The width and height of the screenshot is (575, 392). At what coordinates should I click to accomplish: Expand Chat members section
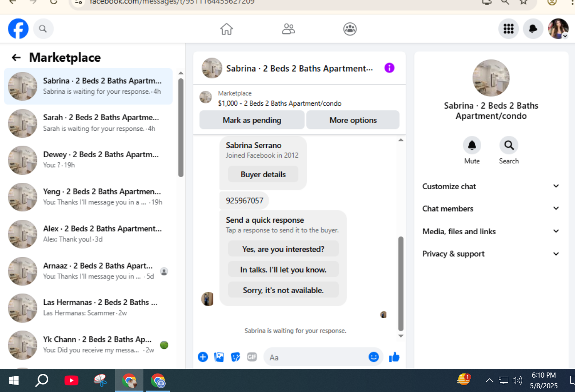click(491, 209)
